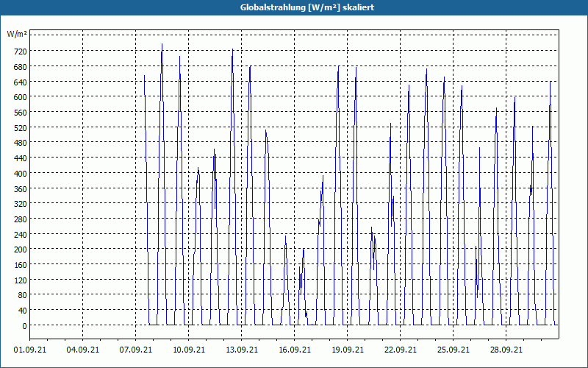Click the 360 y-axis value
Image resolution: width=588 pixels, height=368 pixels.
pyautogui.click(x=21, y=189)
